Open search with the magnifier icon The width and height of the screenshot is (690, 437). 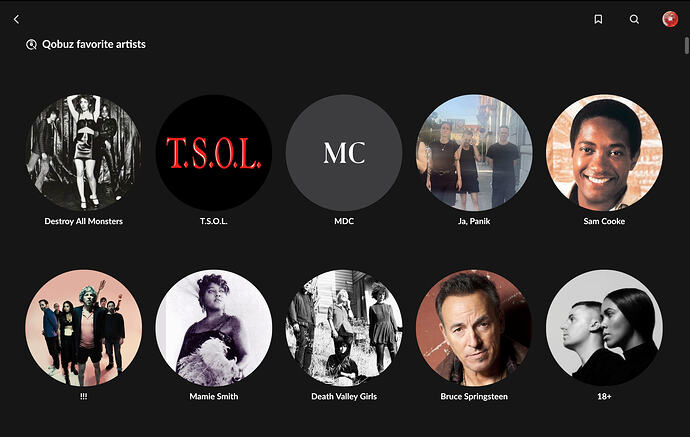coord(634,19)
